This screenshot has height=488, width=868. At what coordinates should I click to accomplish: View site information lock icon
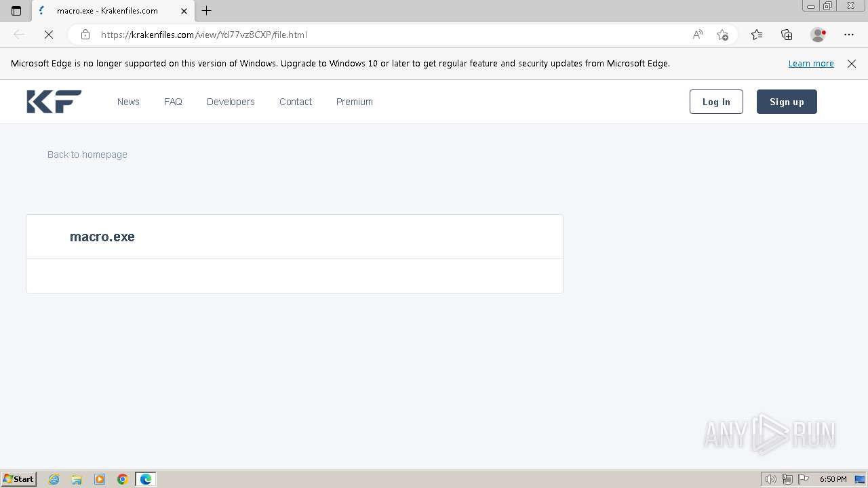click(x=85, y=35)
